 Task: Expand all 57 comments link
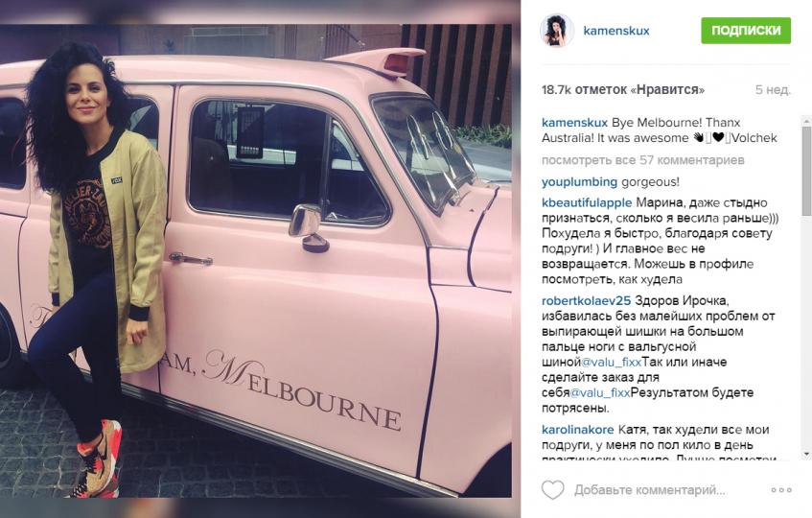(x=642, y=160)
